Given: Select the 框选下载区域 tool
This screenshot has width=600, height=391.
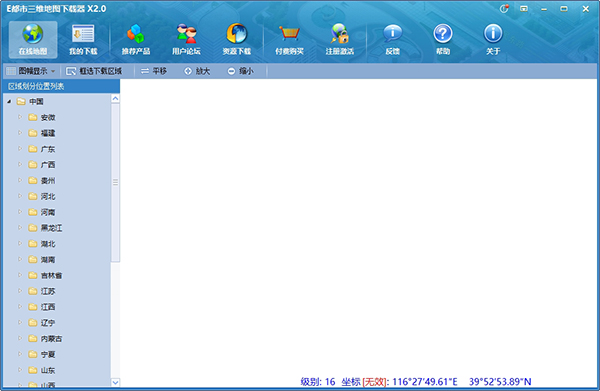Looking at the screenshot, I should click(x=94, y=71).
